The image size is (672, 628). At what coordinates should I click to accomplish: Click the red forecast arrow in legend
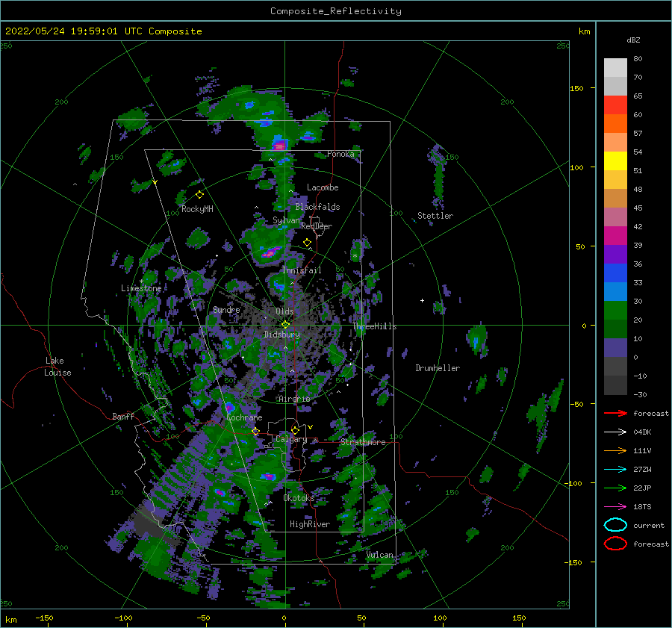[615, 413]
